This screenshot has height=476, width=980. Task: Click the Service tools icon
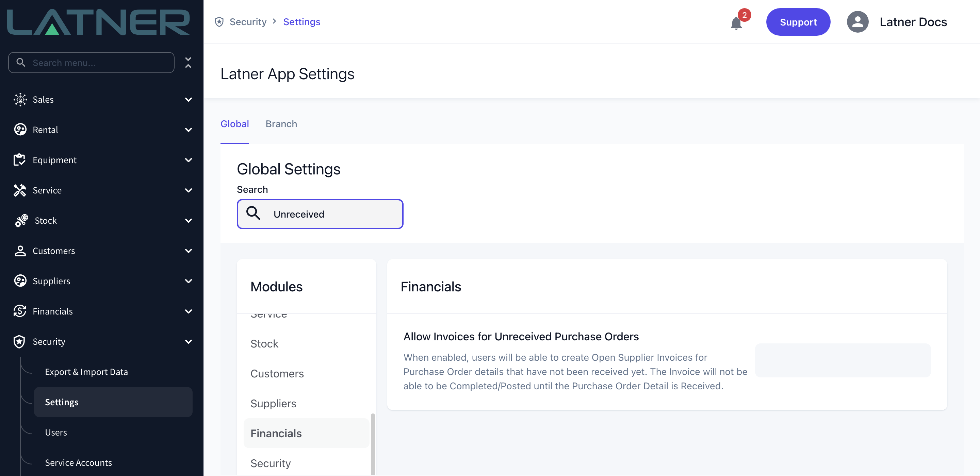(x=20, y=190)
